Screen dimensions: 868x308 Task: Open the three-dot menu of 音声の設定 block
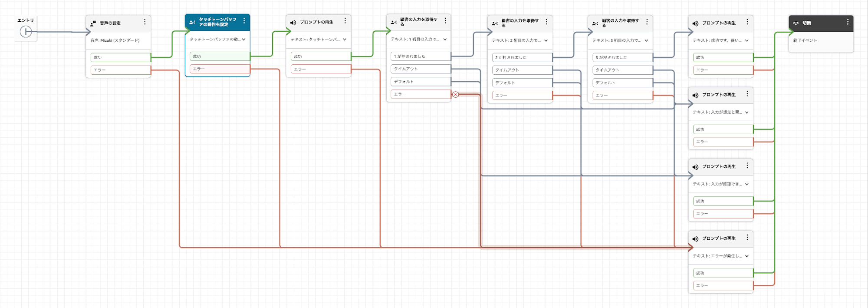tap(145, 22)
